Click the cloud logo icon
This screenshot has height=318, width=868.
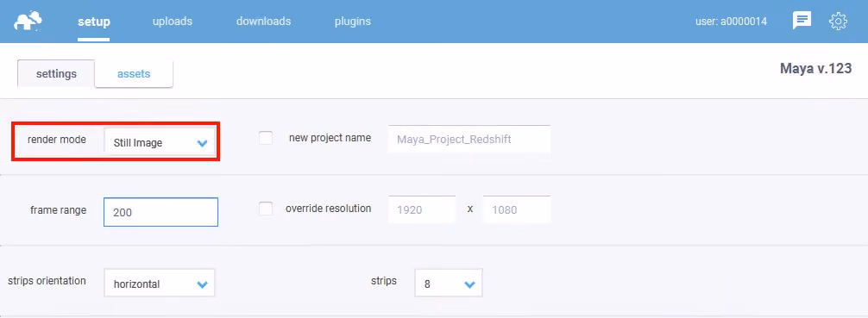(x=28, y=21)
